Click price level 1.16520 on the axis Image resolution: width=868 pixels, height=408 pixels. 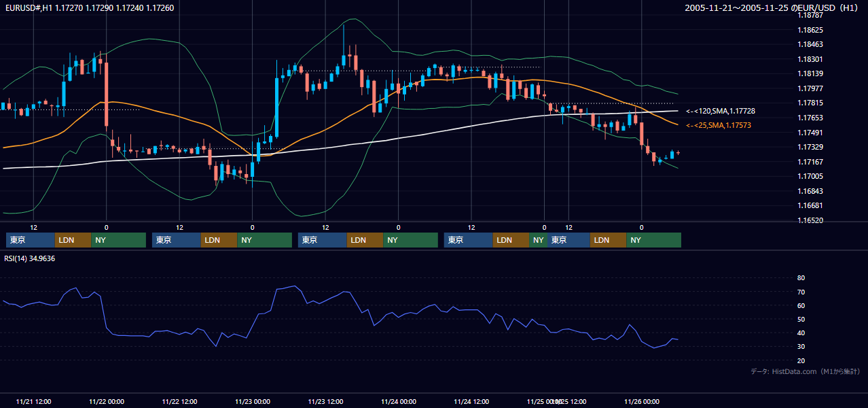[x=811, y=221]
